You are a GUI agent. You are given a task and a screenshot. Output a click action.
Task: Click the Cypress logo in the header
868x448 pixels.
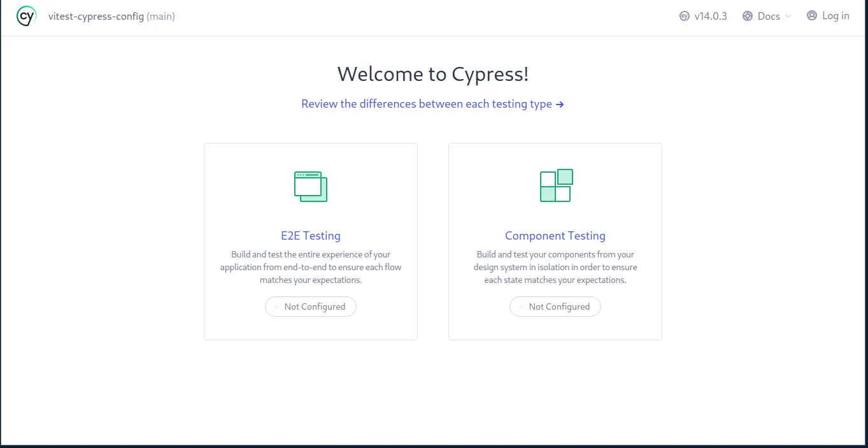[26, 16]
